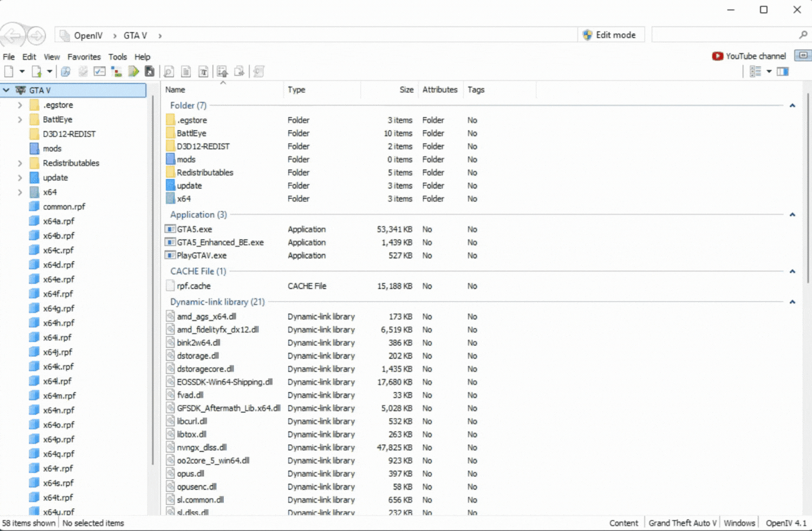
Task: Go back with the Back arrow
Action: [13, 35]
